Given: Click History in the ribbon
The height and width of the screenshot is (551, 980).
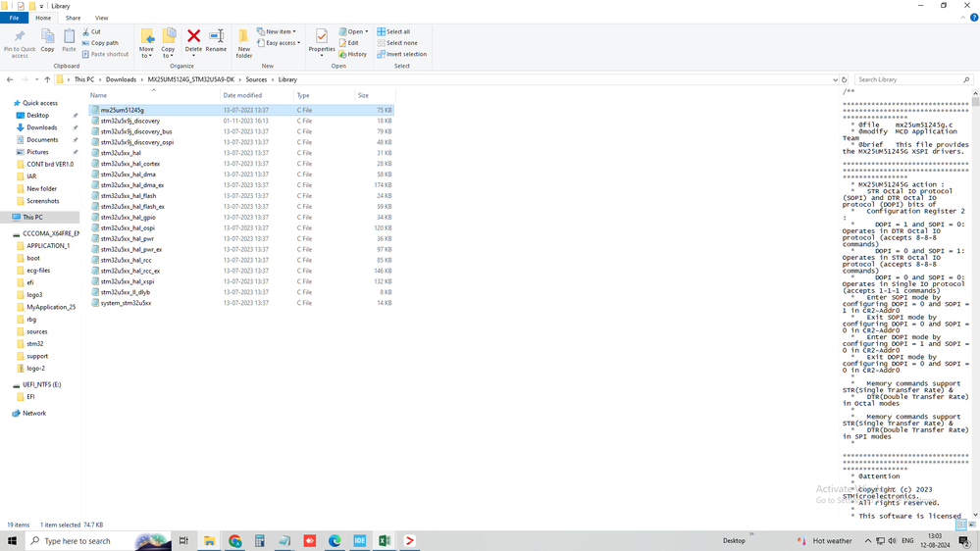Looking at the screenshot, I should click(352, 54).
